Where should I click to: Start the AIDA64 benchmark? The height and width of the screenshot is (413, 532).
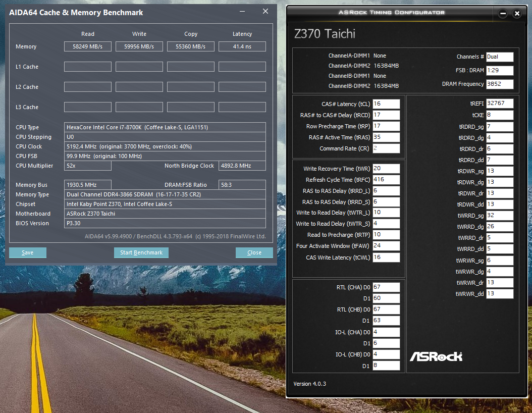coord(141,252)
